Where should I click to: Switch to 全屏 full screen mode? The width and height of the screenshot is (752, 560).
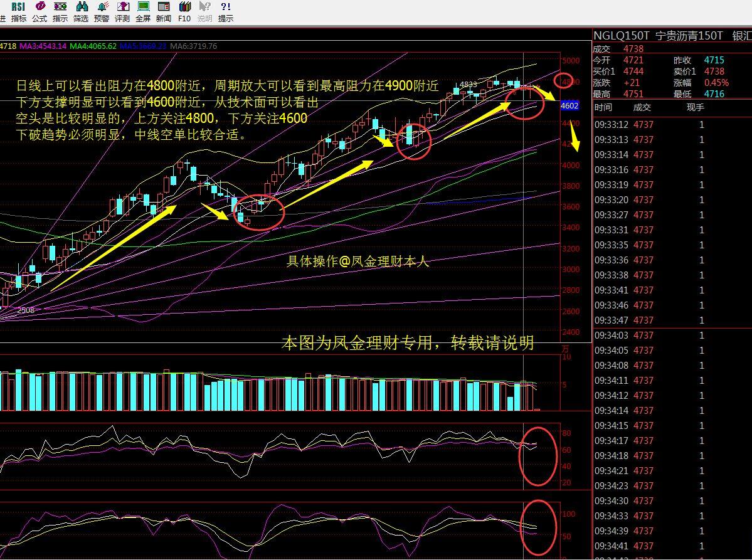click(x=143, y=11)
